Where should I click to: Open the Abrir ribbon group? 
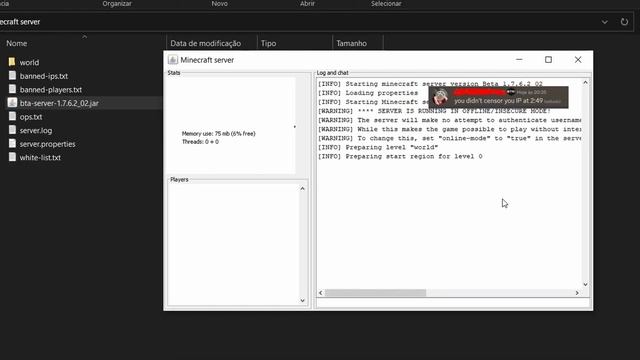307,4
